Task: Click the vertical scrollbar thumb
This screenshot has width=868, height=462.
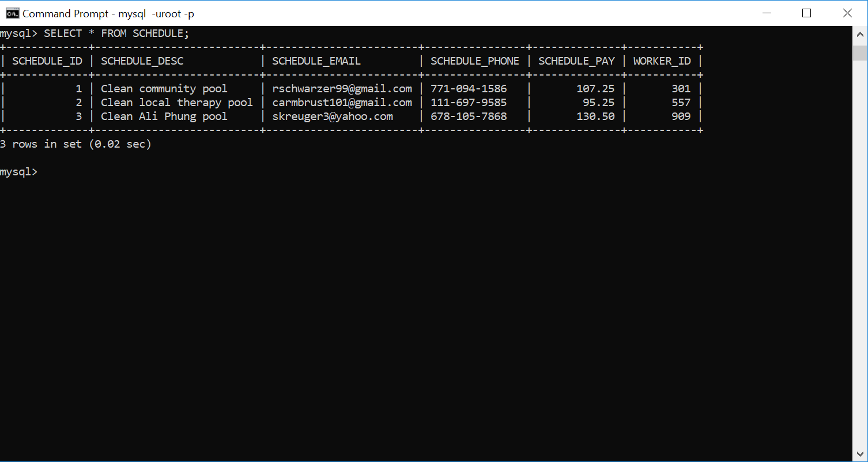Action: [x=859, y=52]
